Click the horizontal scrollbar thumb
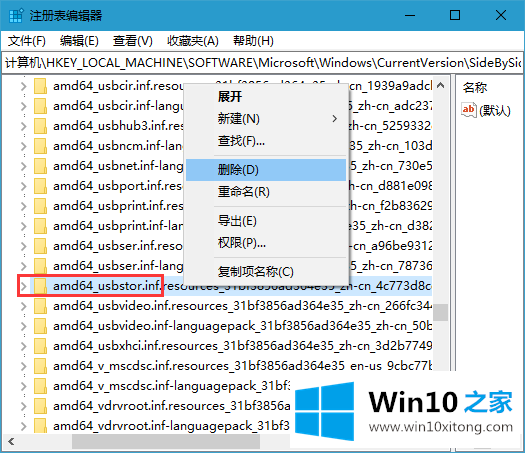Screen dimensions: 525x453 click(x=166, y=441)
